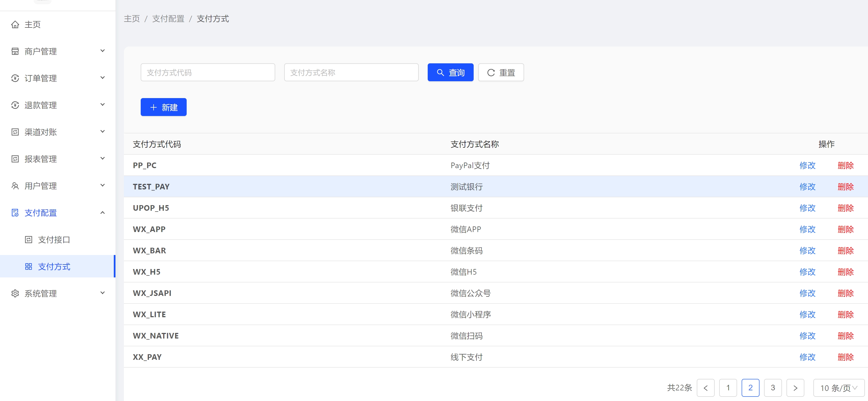The width and height of the screenshot is (868, 401).
Task: Click the 商户管理 shop icon
Action: click(15, 52)
